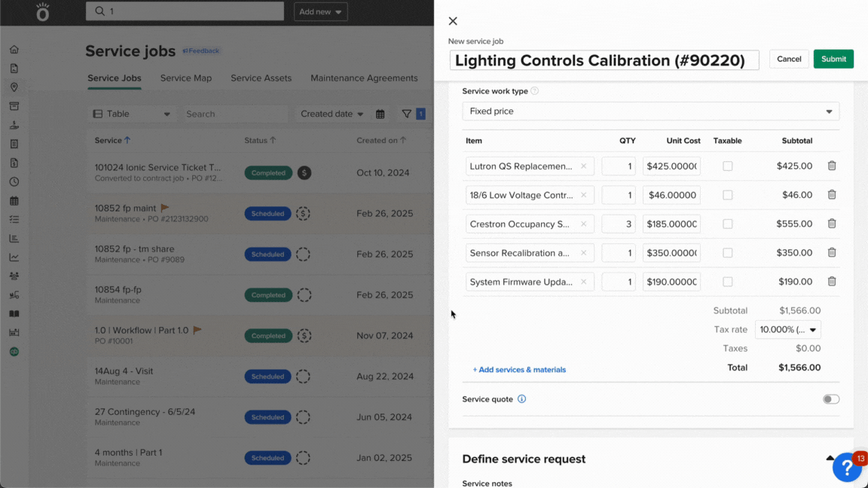This screenshot has width=868, height=488.
Task: Open the Service quote info tooltip icon
Action: click(521, 399)
